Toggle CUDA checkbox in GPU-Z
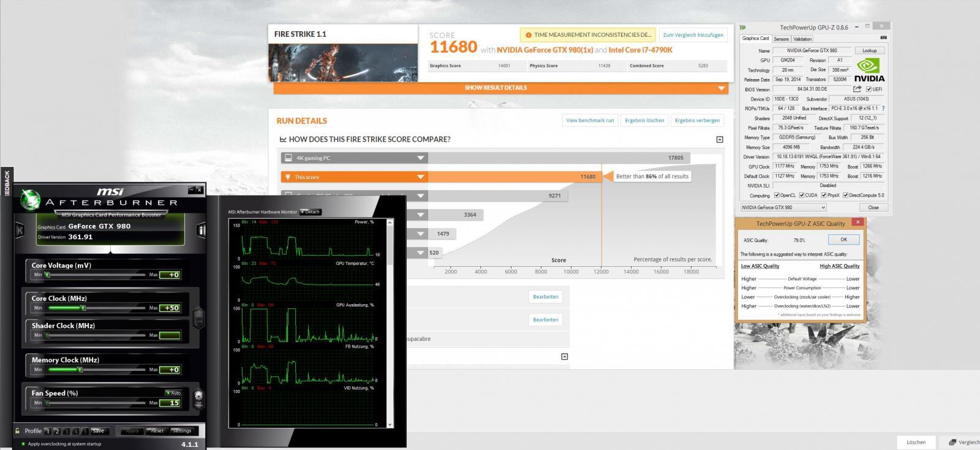The image size is (980, 450). click(802, 196)
